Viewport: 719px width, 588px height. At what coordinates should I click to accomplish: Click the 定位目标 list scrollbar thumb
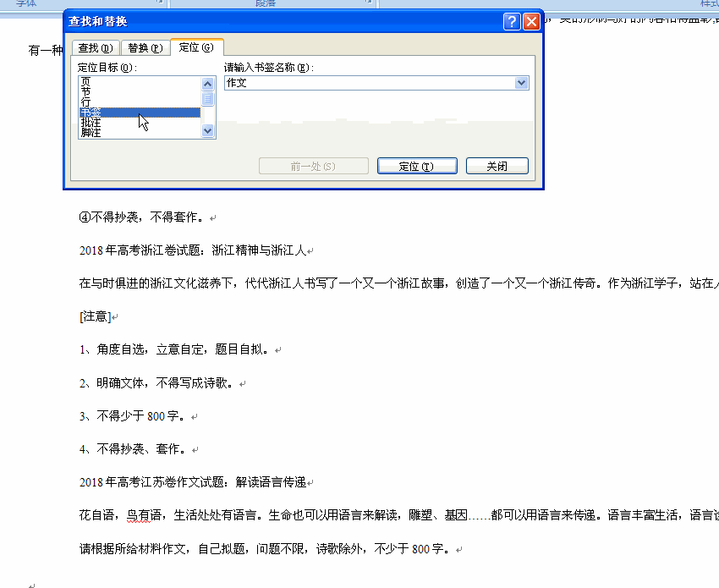click(x=208, y=99)
